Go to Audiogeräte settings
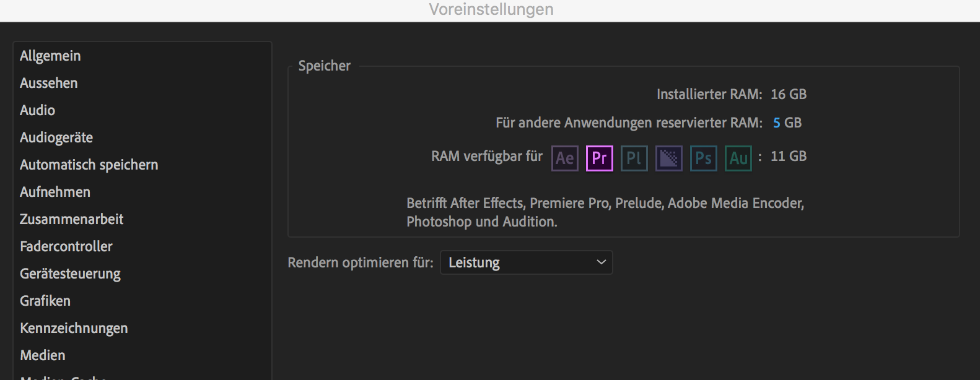The width and height of the screenshot is (980, 380). click(56, 137)
